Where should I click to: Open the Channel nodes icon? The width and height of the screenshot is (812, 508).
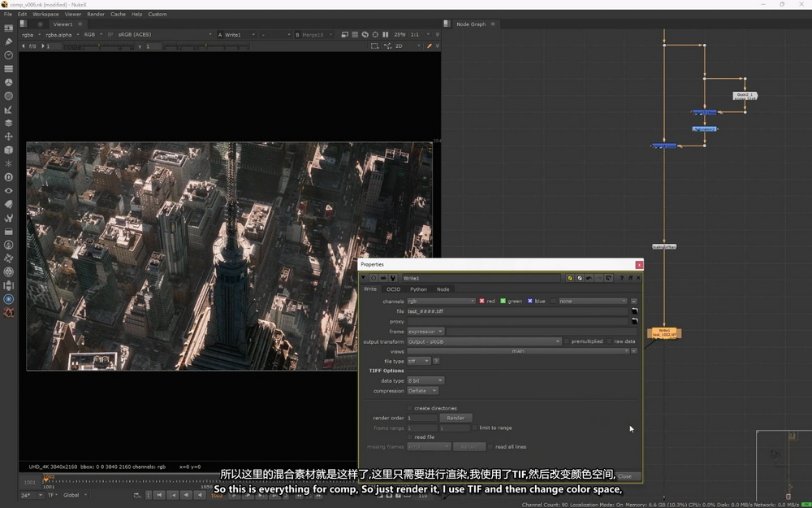pos(8,68)
